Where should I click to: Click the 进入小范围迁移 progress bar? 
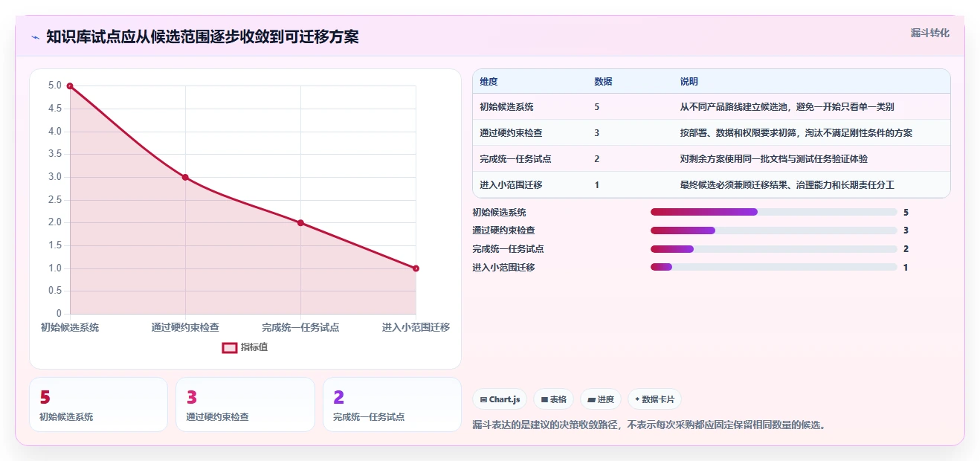click(x=773, y=267)
